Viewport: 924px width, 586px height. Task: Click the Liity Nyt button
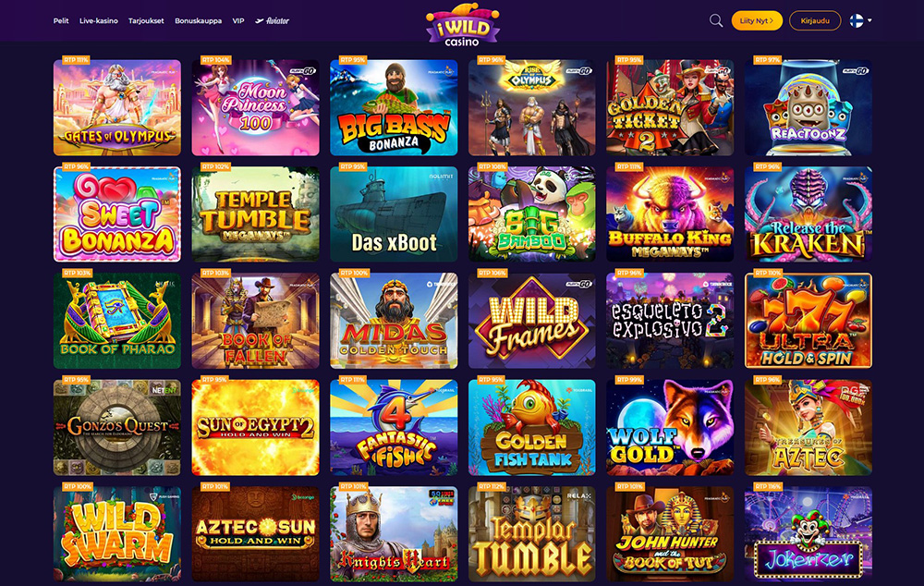click(x=757, y=20)
